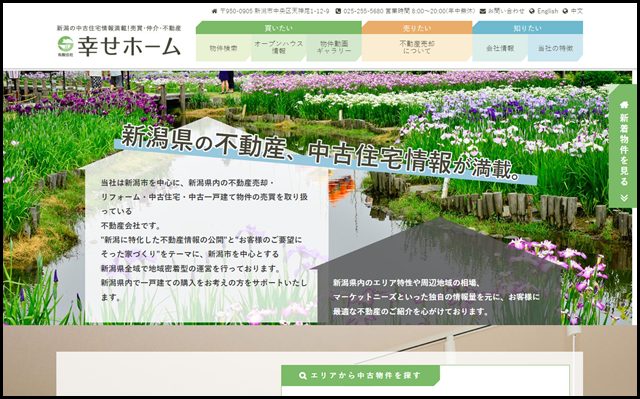Click the house icon beside the postal address
The width and height of the screenshot is (640, 399).
[x=214, y=11]
